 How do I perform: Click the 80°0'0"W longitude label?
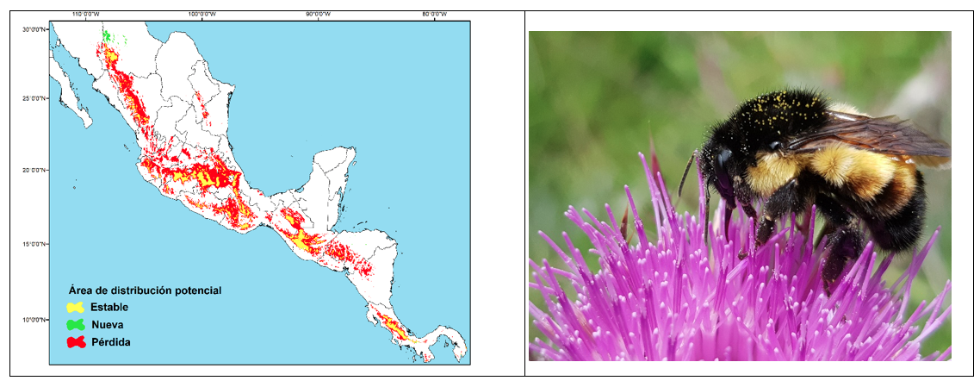433,13
